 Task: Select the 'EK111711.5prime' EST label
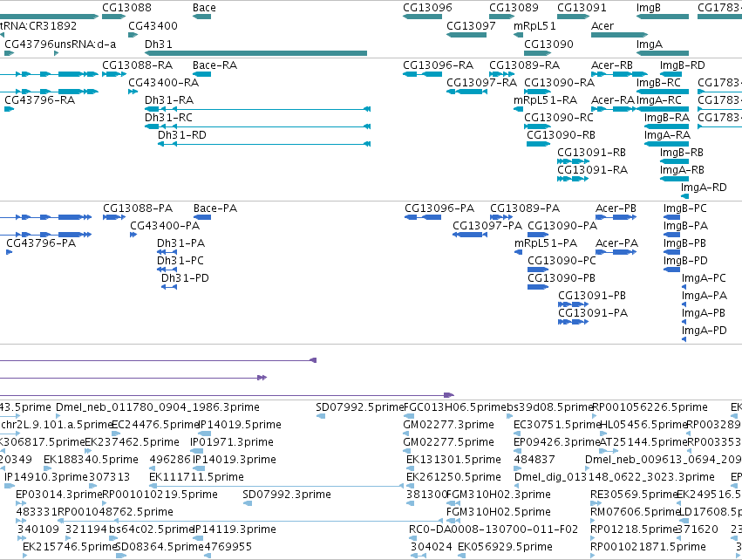[x=197, y=477]
